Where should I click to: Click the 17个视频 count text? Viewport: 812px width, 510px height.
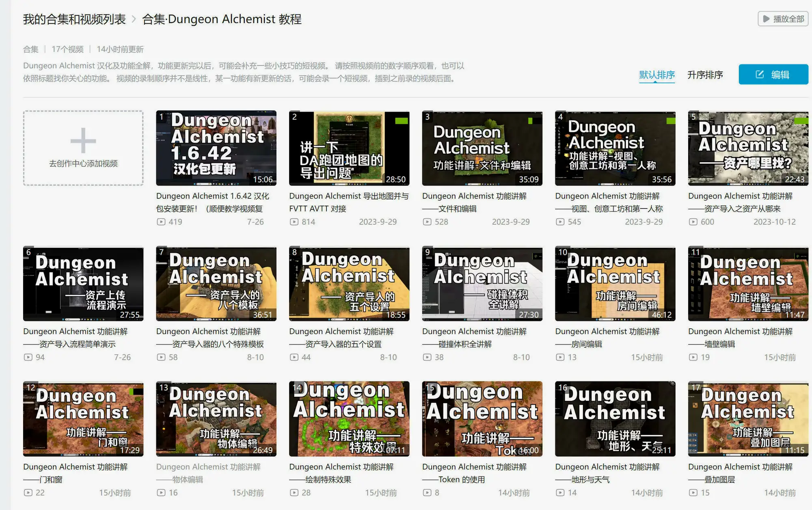coord(67,49)
